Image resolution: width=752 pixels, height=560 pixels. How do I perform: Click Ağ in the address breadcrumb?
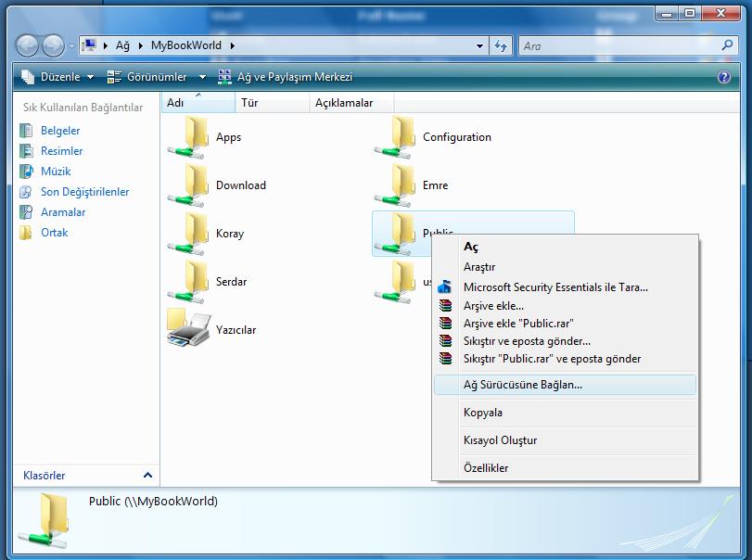[x=122, y=46]
